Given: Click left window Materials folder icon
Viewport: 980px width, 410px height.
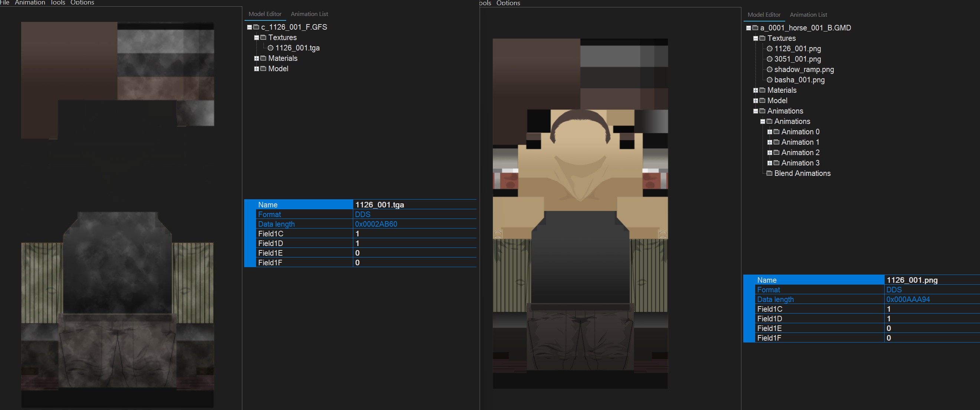Looking at the screenshot, I should 263,58.
